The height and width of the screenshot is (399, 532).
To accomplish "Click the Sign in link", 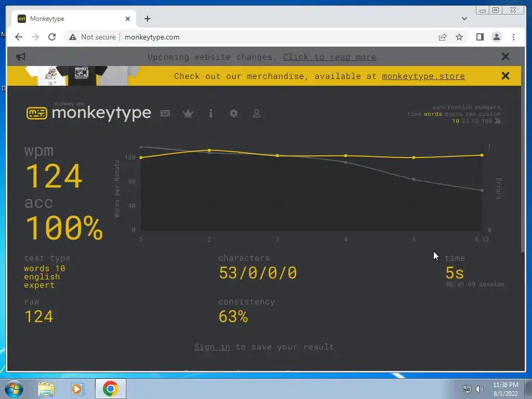I will point(212,347).
